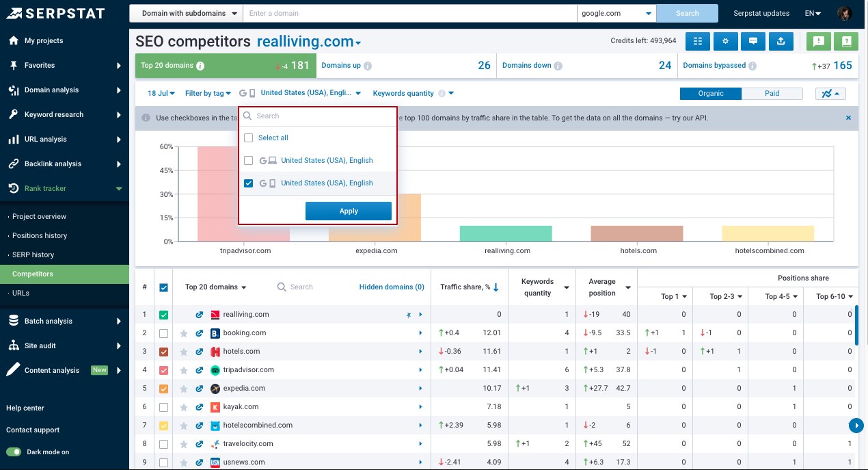Open SERP history sidebar item
This screenshot has width=868, height=470.
tap(33, 254)
